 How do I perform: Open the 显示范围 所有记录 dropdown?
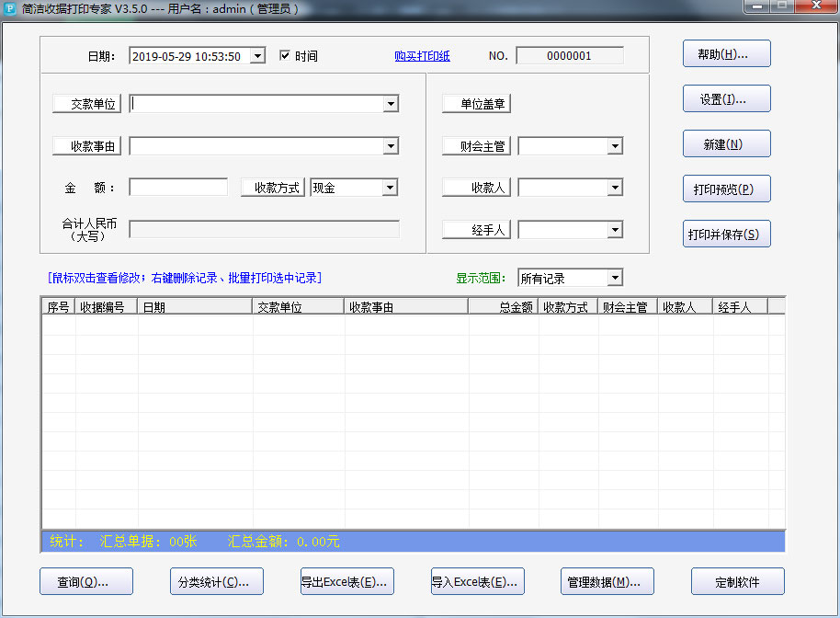pyautogui.click(x=615, y=278)
